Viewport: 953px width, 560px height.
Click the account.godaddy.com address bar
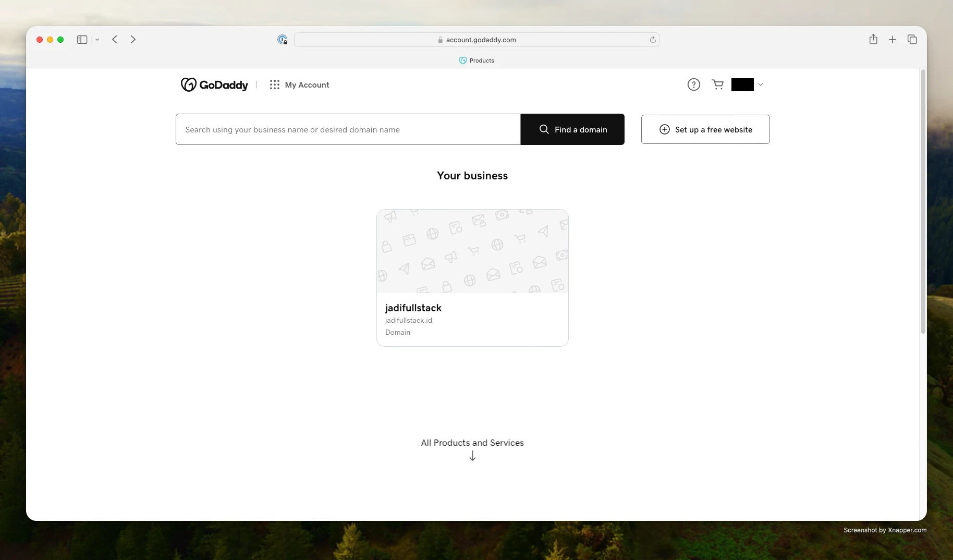pos(476,40)
